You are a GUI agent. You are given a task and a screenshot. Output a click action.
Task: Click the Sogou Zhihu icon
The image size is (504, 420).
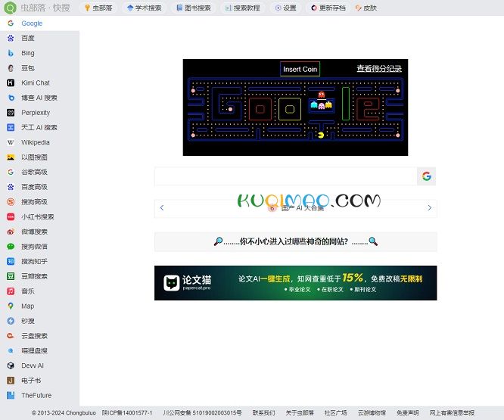[11, 261]
